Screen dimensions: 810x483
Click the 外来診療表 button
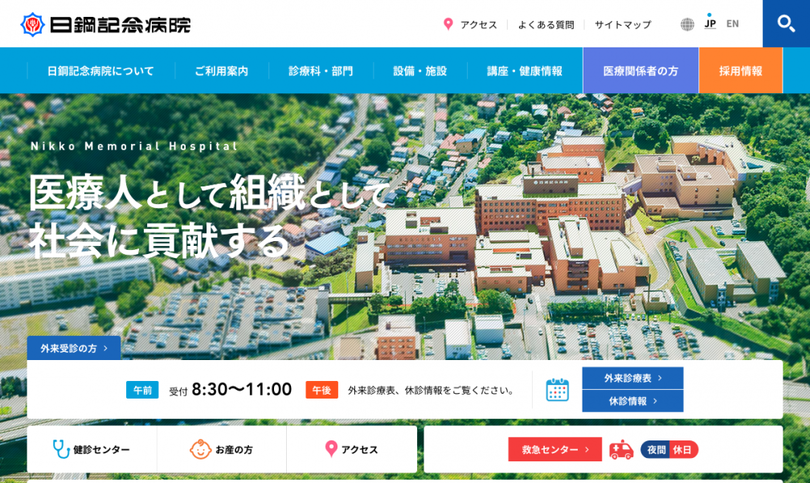[632, 378]
